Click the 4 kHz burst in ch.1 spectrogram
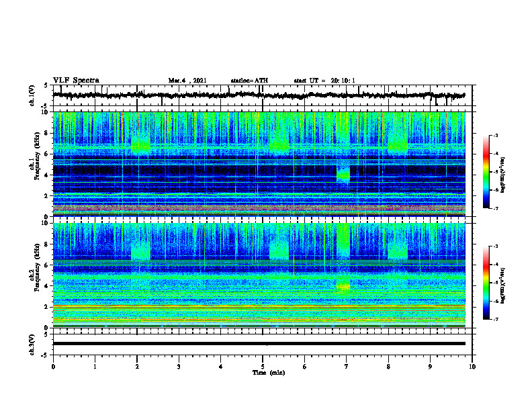The height and width of the screenshot is (411, 532). click(343, 175)
